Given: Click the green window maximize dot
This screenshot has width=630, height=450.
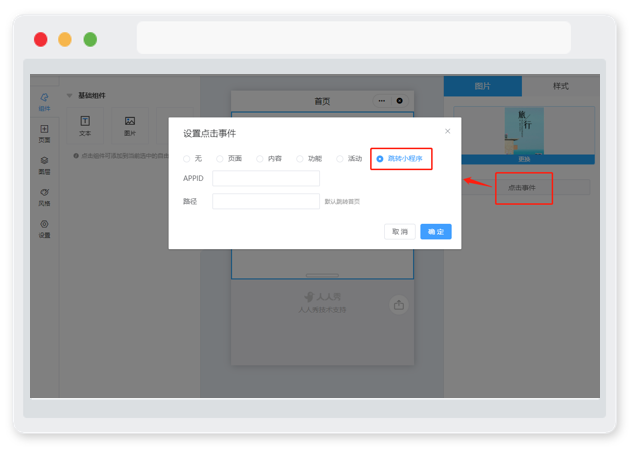Looking at the screenshot, I should coord(90,39).
